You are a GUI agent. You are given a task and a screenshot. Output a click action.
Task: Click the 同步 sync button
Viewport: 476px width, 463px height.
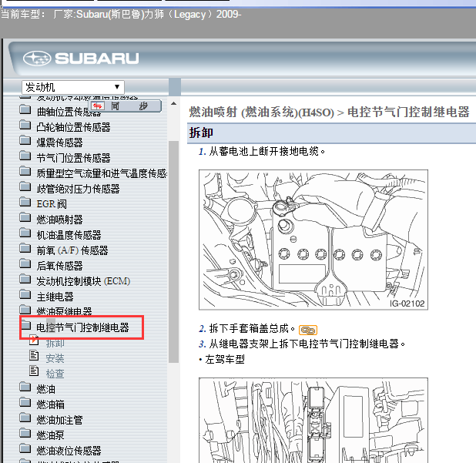click(x=125, y=106)
